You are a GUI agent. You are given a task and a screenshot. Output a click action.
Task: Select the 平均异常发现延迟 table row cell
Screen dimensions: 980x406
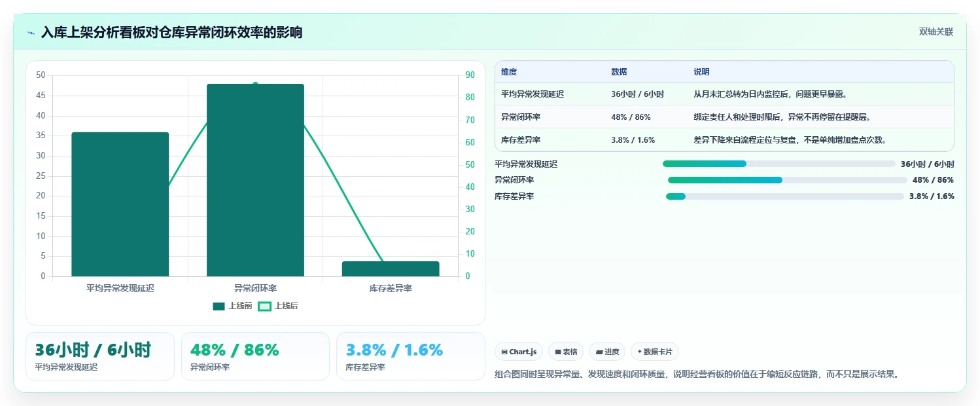click(533, 94)
